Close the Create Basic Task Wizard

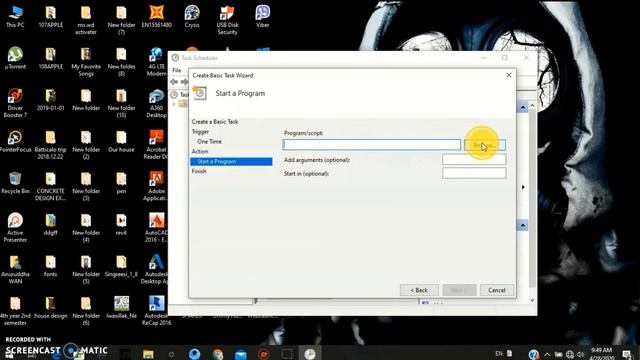point(509,75)
